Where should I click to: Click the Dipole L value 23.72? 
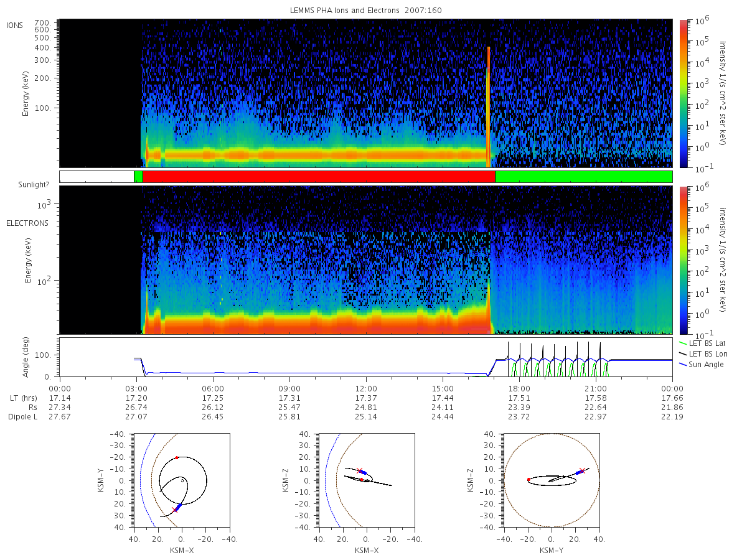click(x=519, y=417)
